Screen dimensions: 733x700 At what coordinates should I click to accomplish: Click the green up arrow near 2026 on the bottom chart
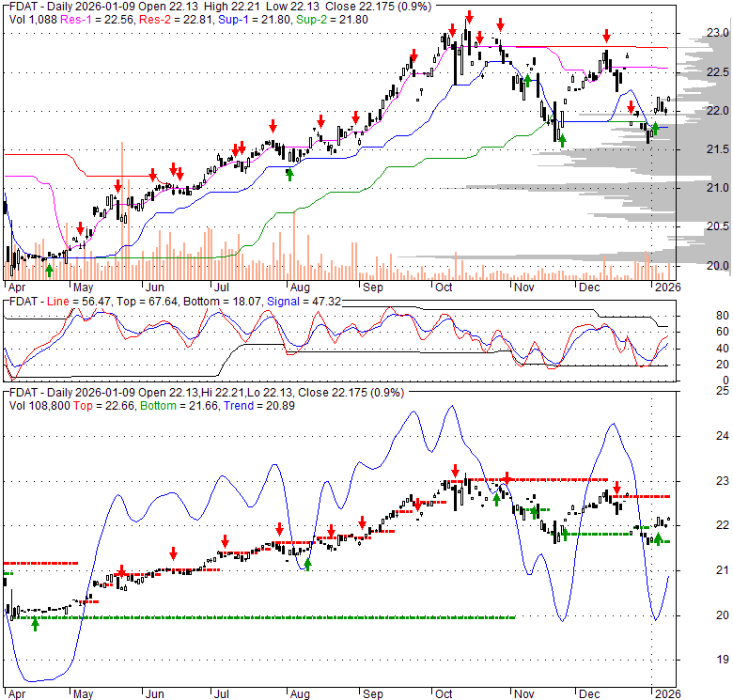click(658, 538)
